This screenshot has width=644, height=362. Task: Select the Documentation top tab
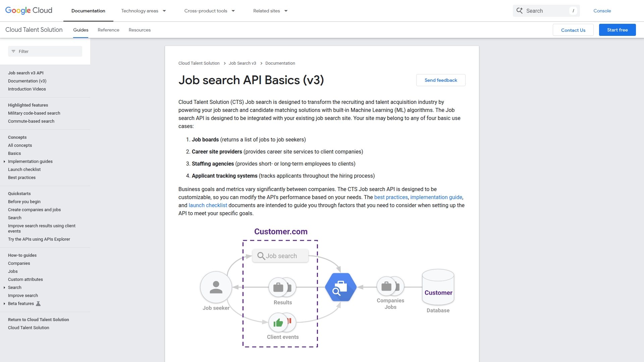88,11
